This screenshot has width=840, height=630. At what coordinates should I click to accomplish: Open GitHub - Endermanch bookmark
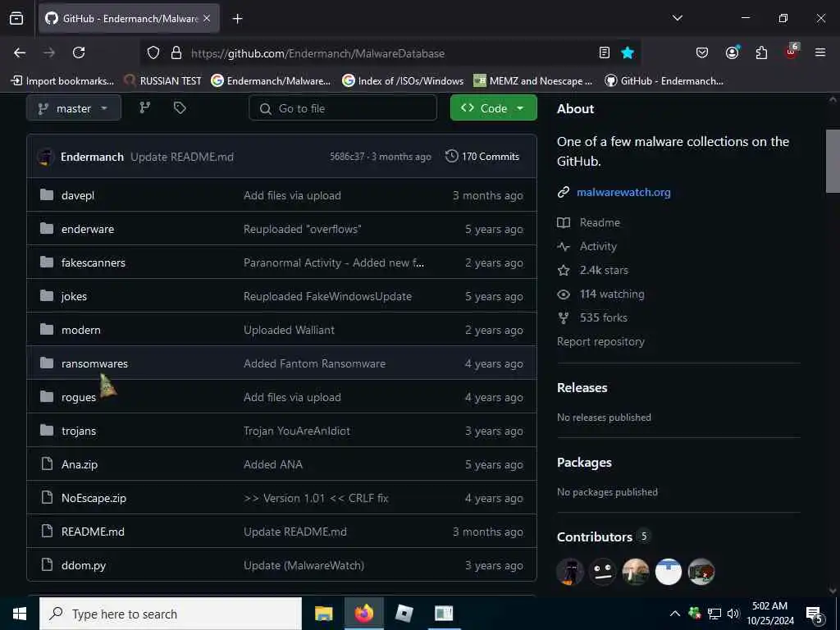tap(664, 81)
